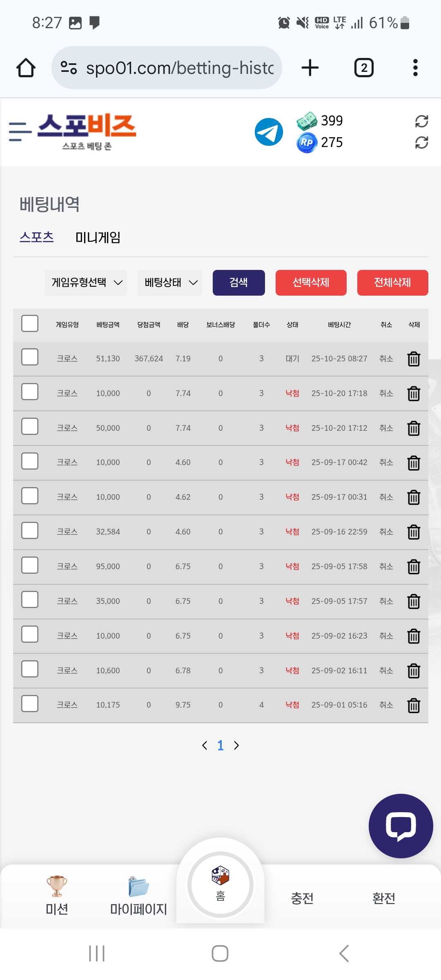The width and height of the screenshot is (441, 980).
Task: Tick the select-all checkbox in table header
Action: [30, 324]
